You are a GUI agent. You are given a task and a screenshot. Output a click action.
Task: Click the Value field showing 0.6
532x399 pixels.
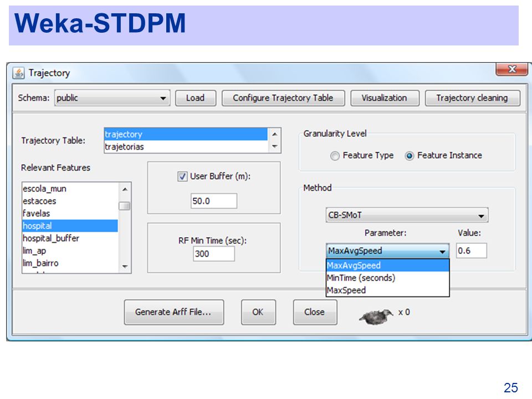pyautogui.click(x=471, y=250)
